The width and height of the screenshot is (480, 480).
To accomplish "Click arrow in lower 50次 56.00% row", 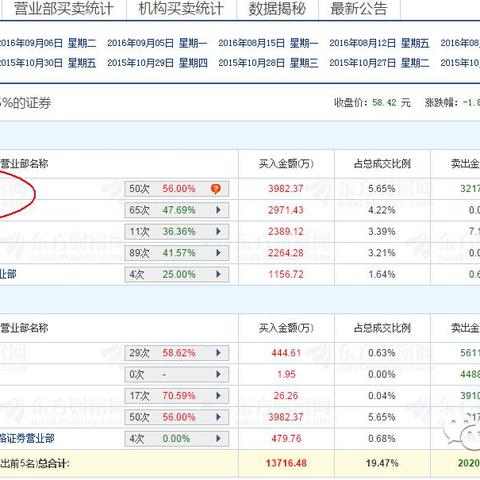I will click(219, 417).
